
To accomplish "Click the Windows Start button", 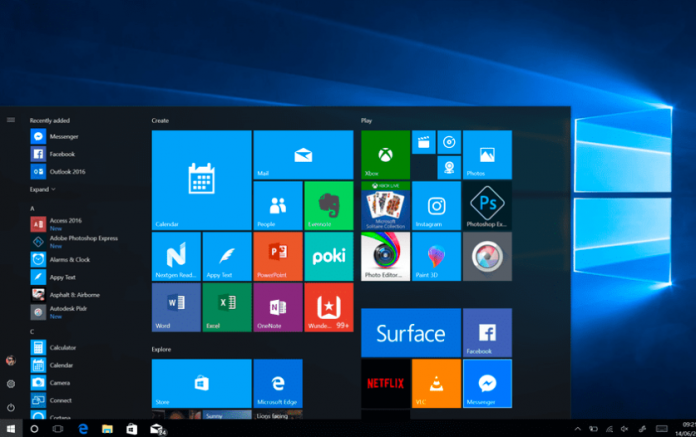I will [11, 429].
